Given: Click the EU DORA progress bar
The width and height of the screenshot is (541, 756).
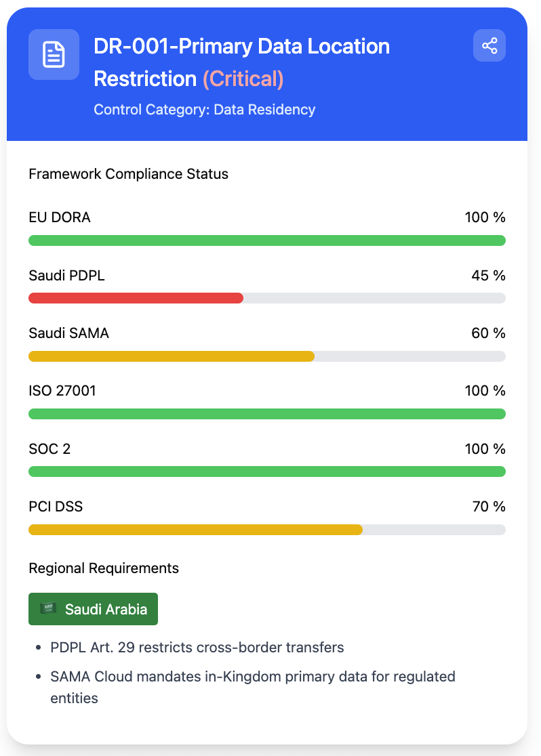Looking at the screenshot, I should [267, 240].
